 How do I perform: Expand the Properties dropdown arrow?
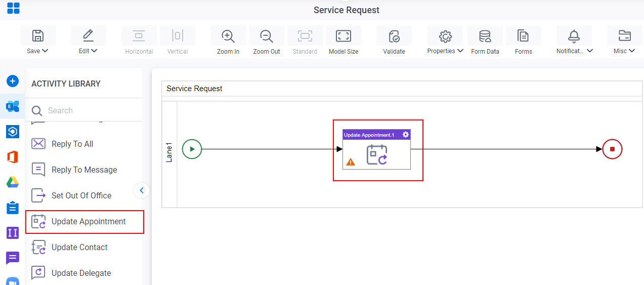coord(460,51)
